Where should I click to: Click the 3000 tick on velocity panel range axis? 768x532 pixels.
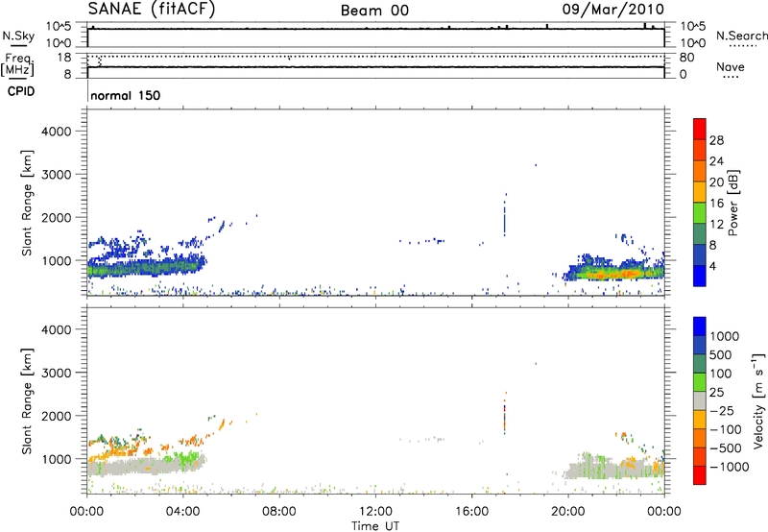point(57,373)
